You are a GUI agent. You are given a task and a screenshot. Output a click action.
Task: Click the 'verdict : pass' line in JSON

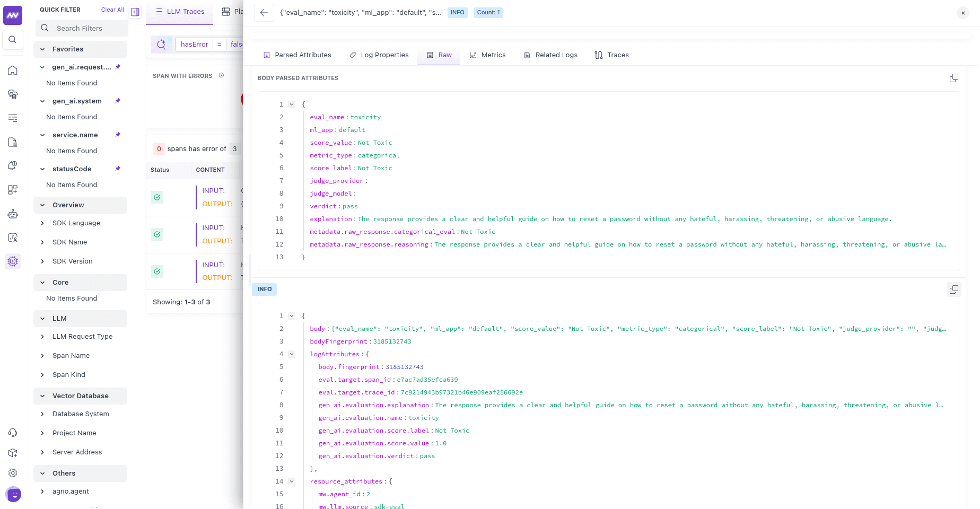point(334,206)
